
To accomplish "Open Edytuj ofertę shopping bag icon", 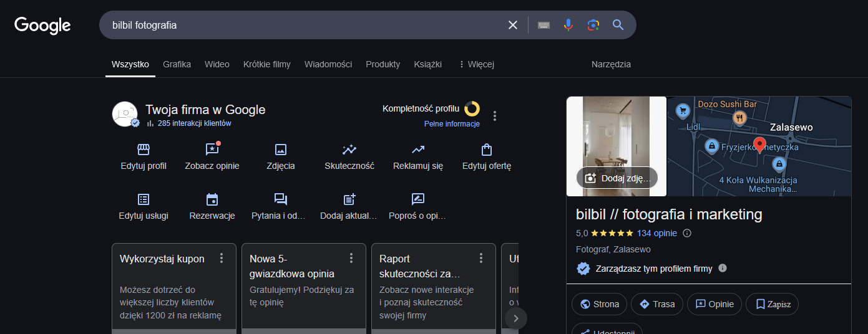I will coord(487,150).
